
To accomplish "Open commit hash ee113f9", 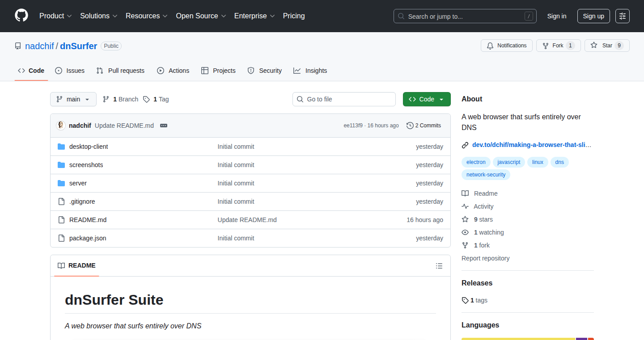I will point(353,126).
